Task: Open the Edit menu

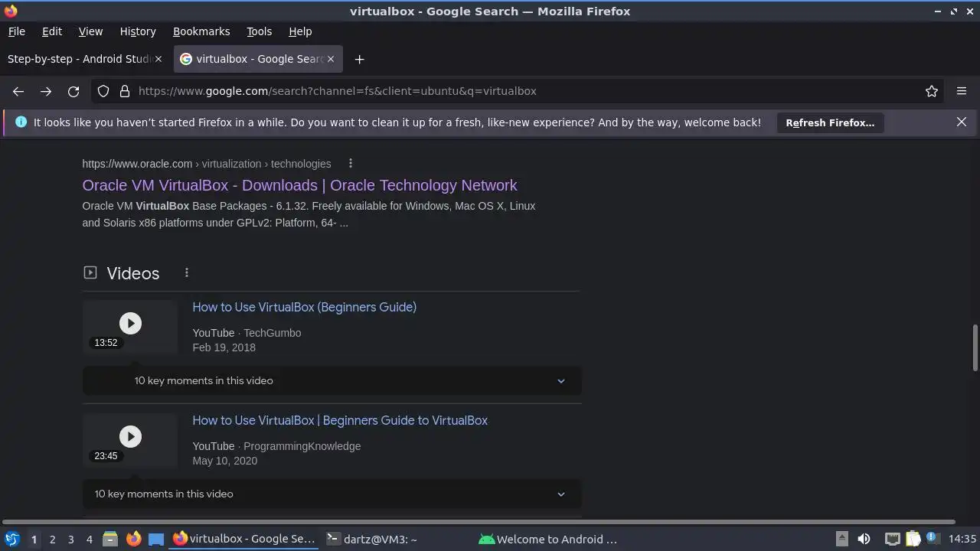Action: click(52, 31)
